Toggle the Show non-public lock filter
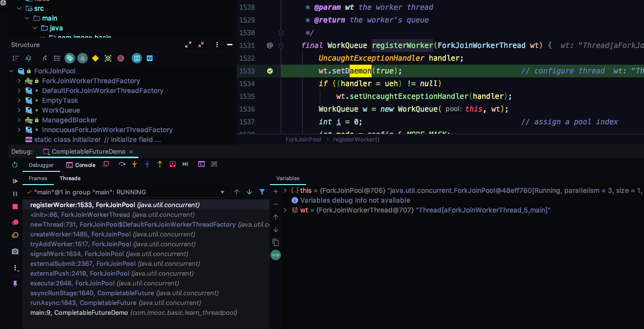 point(83,58)
